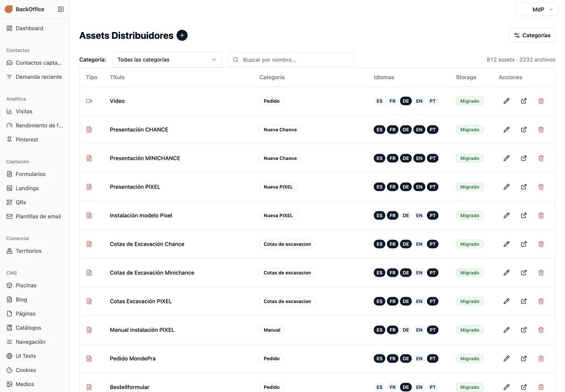Toggle FR language on Pedido MondePra
The width and height of the screenshot is (565, 392).
click(392, 359)
